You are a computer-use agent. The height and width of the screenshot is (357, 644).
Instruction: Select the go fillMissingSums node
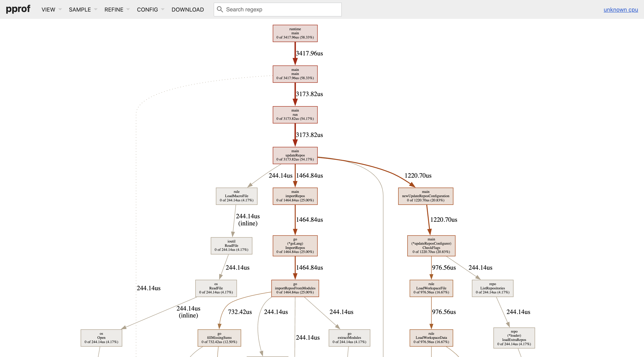pos(219,338)
